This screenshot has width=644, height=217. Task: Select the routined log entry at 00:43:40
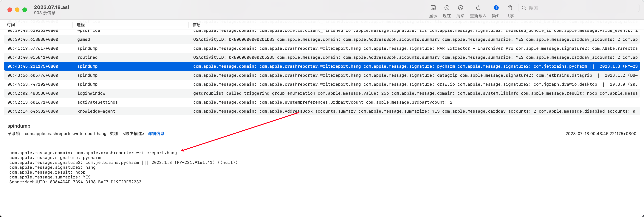(x=125, y=57)
